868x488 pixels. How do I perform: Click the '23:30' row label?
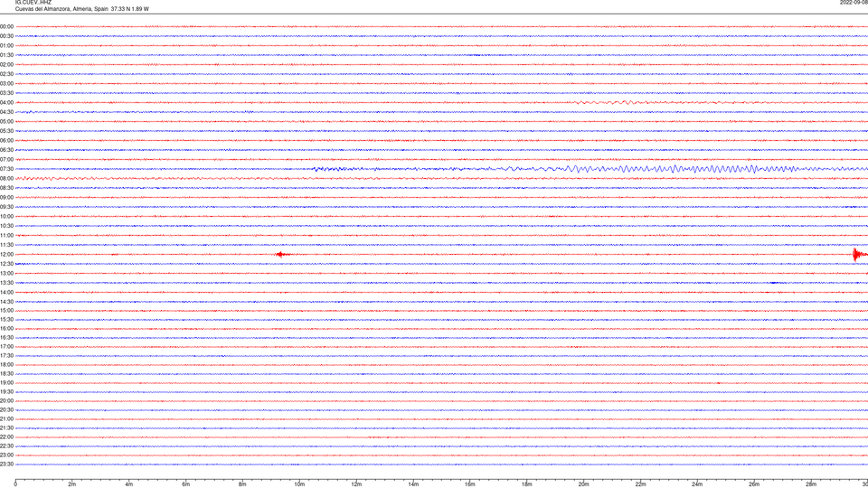pyautogui.click(x=6, y=465)
